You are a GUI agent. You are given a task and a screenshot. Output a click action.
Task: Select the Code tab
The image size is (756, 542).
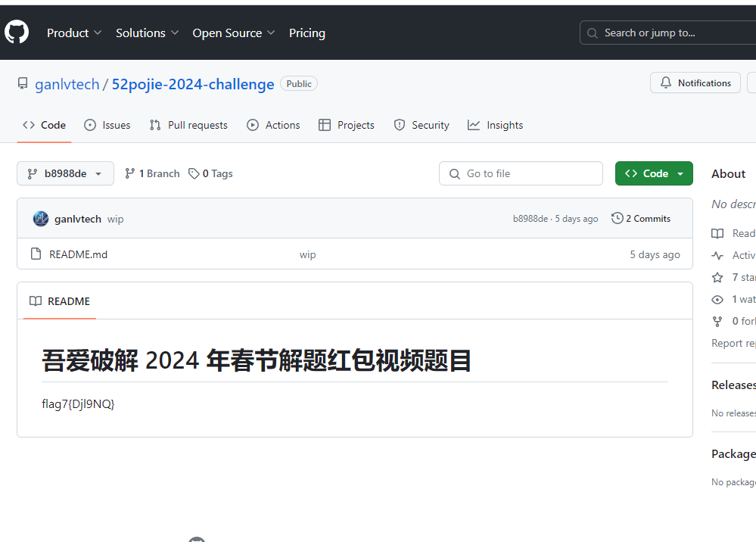pyautogui.click(x=45, y=126)
